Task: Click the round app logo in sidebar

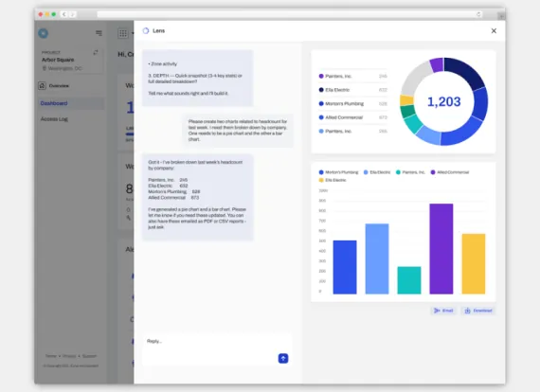Action: tap(43, 33)
